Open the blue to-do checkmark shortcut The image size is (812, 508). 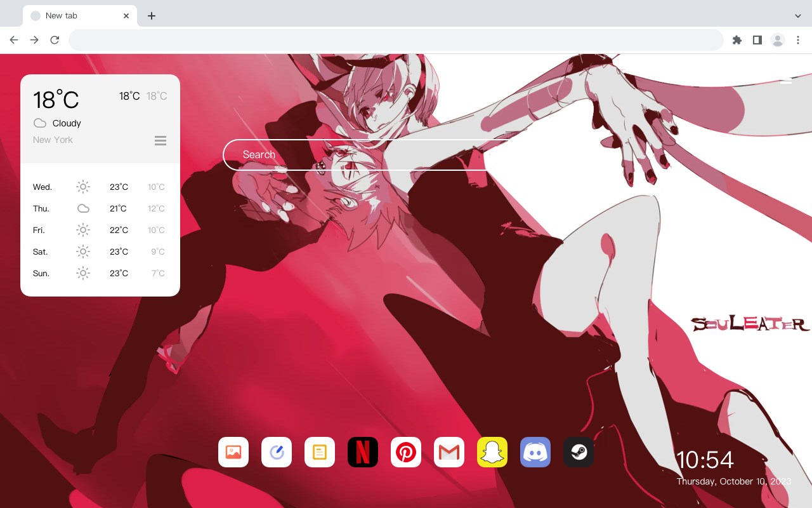pyautogui.click(x=277, y=452)
